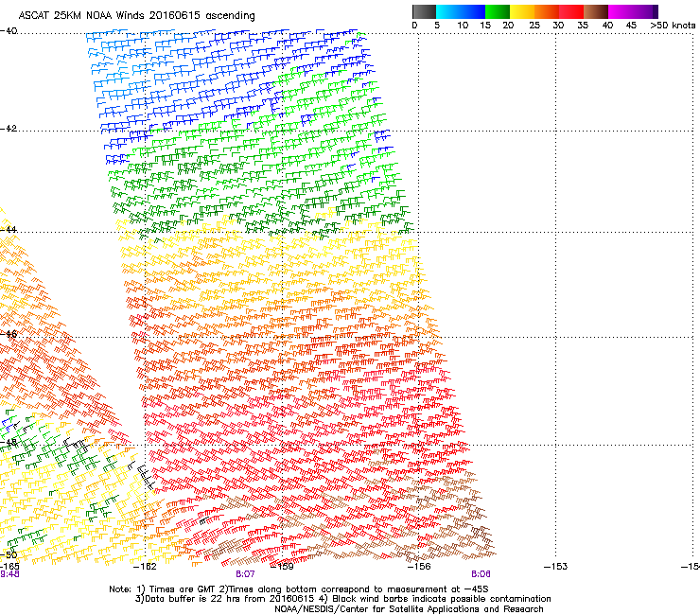
Task: Click the orange 25-30 knots legend segment
Action: click(547, 11)
